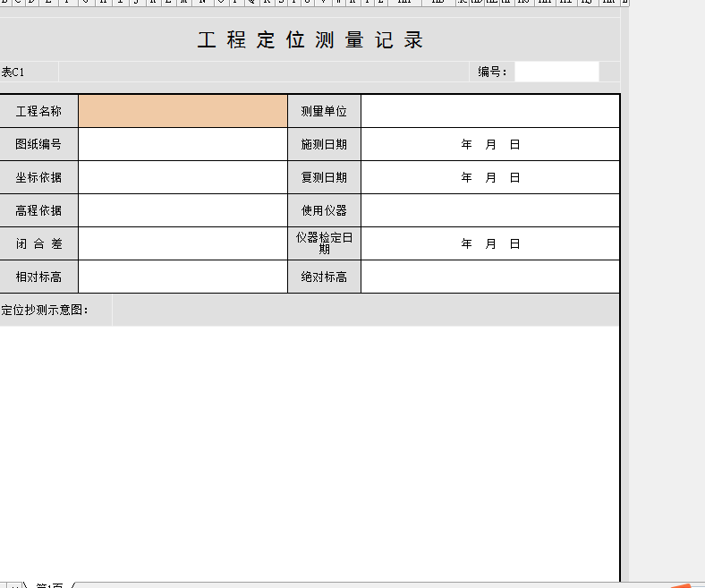Click the blank 坐标依据 value cell
This screenshot has width=705, height=588.
[183, 177]
